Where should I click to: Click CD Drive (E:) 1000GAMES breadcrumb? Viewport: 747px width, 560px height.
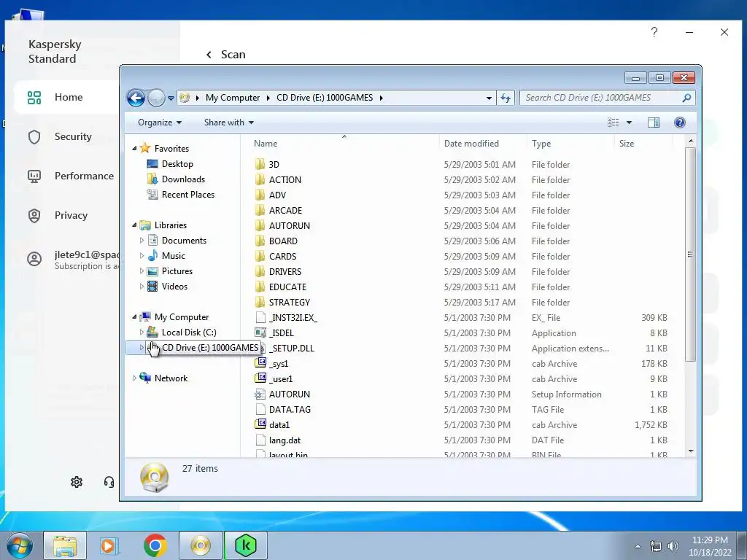tap(325, 98)
